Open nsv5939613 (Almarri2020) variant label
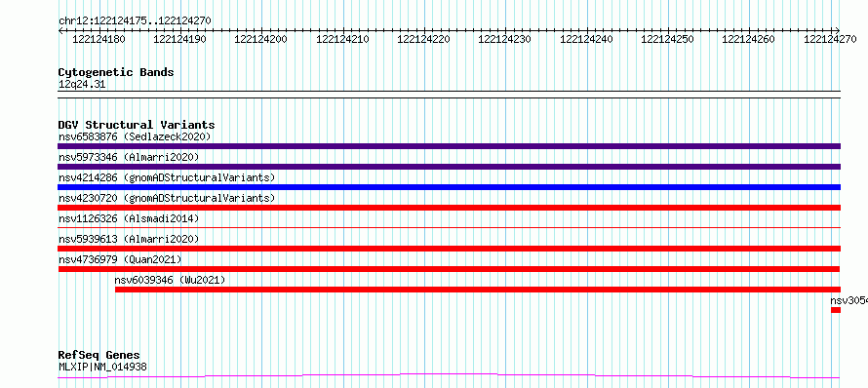The width and height of the screenshot is (868, 388). (x=129, y=239)
